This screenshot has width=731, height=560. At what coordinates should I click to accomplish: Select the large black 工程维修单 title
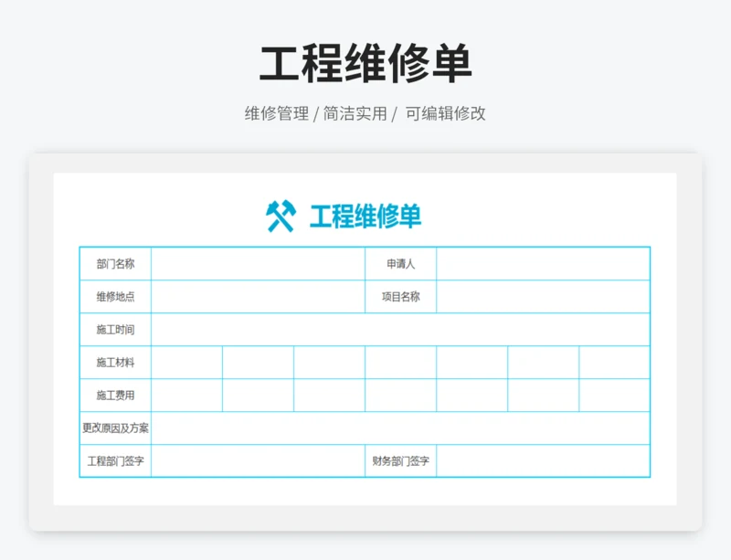coord(365,63)
